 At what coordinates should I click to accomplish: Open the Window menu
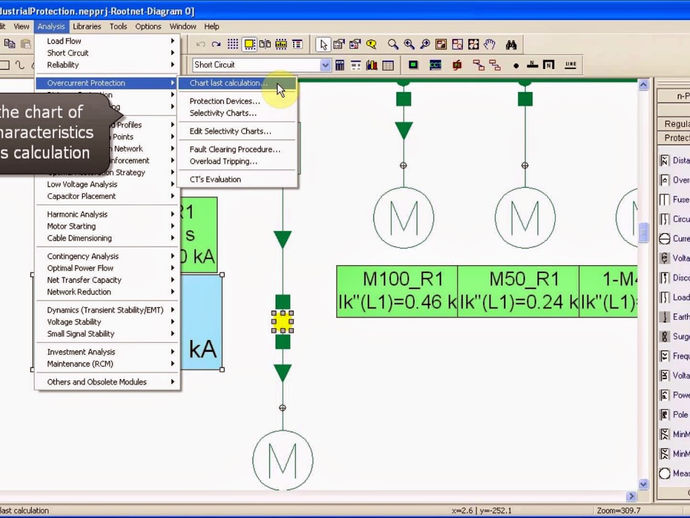(x=183, y=26)
